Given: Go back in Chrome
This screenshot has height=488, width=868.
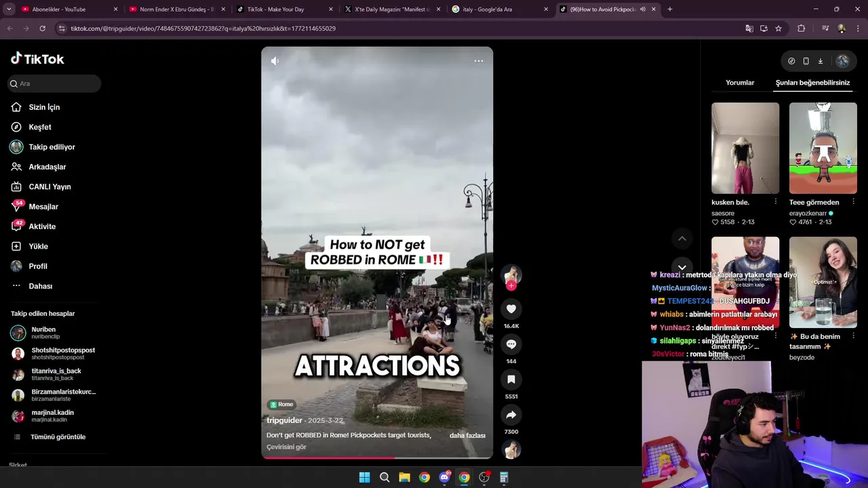Looking at the screenshot, I should point(9,28).
